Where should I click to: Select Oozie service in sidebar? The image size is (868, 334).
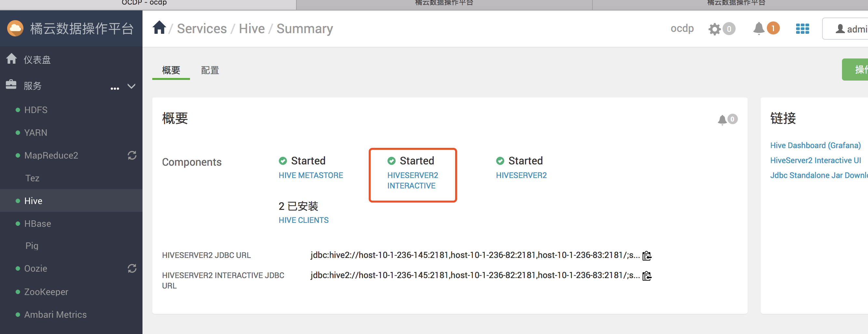pyautogui.click(x=36, y=268)
